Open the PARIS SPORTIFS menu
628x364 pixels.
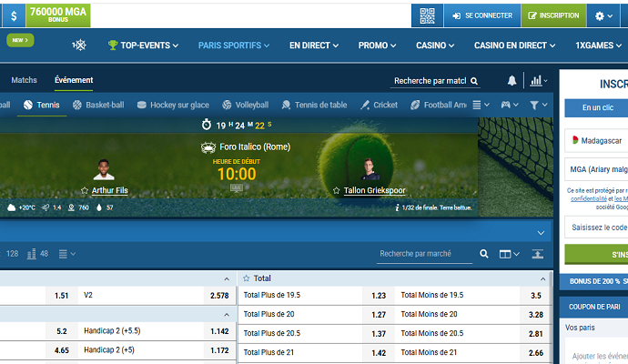(234, 45)
